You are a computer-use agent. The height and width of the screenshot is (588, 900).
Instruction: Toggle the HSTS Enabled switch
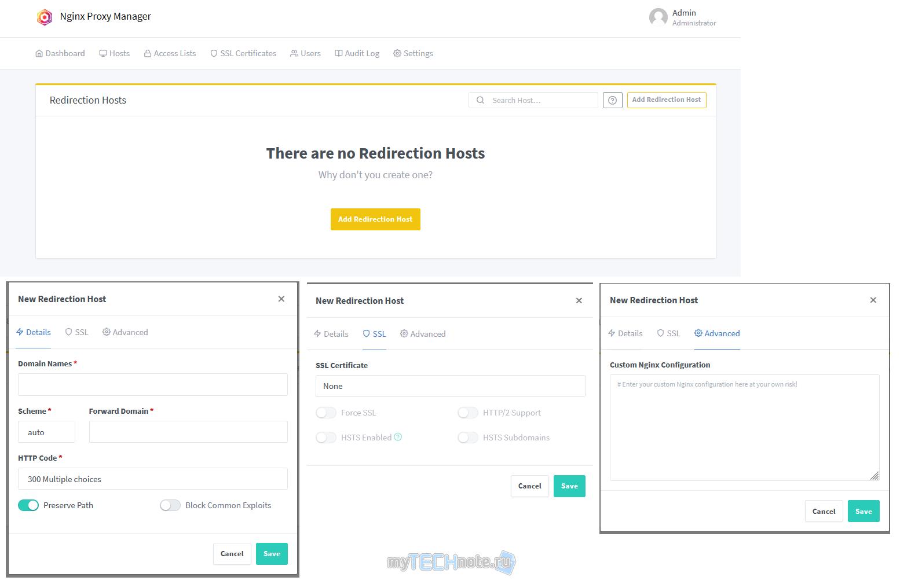point(326,438)
